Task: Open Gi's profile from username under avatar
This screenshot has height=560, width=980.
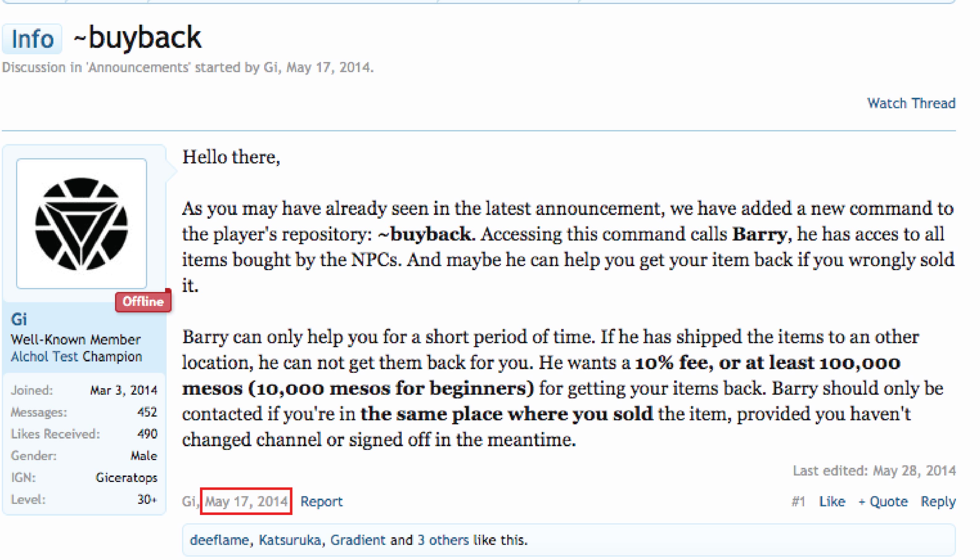Action: [19, 319]
